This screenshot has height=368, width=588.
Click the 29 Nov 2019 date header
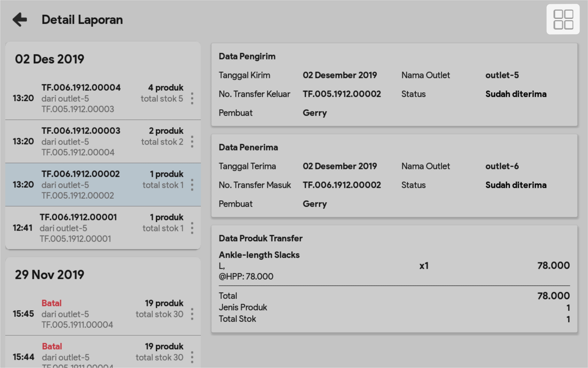click(x=50, y=275)
